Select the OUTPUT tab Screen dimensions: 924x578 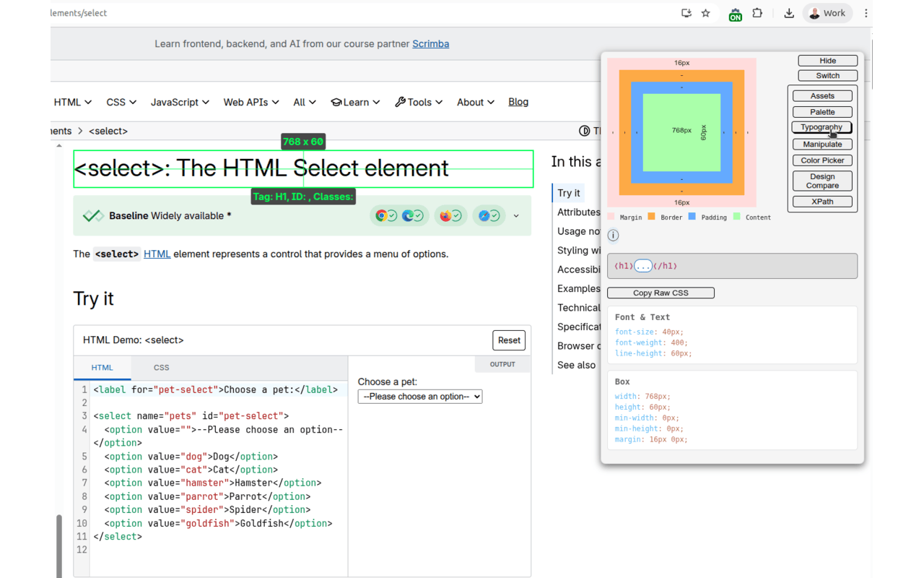[502, 364]
